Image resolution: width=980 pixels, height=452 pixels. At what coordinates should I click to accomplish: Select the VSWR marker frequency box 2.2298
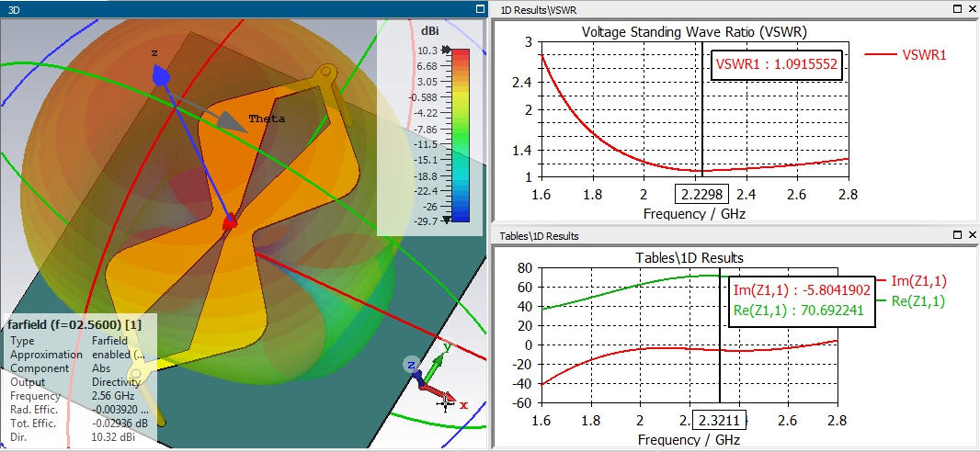[701, 194]
